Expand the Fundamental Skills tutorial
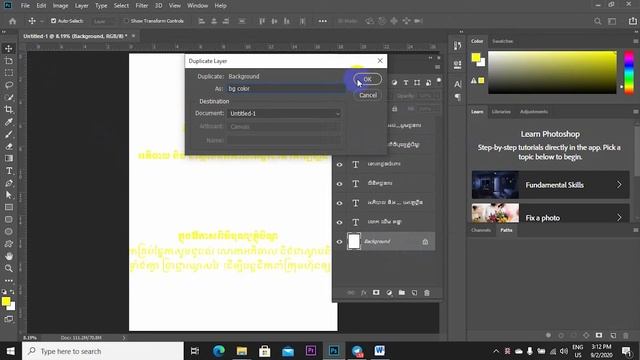Viewport: 640px width, 360px height. [550, 185]
